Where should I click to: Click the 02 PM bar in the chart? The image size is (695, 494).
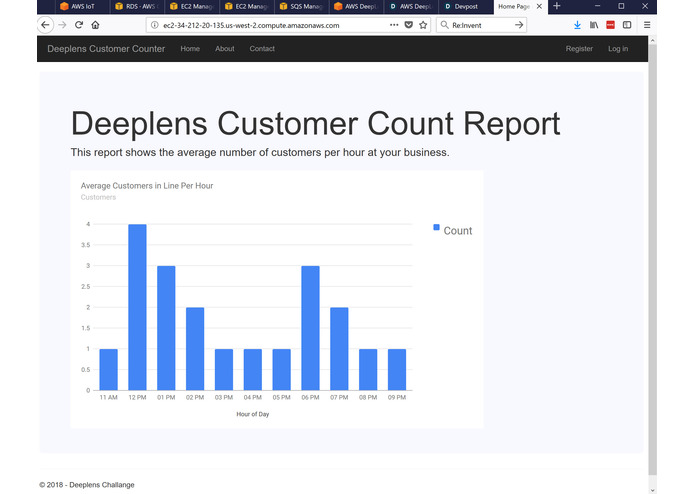(x=195, y=349)
